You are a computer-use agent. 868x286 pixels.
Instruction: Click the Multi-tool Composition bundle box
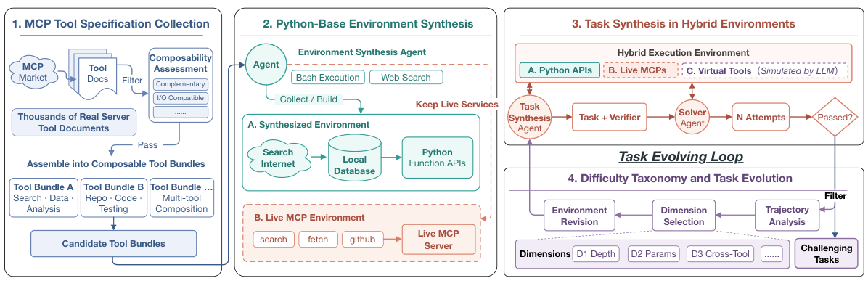tap(181, 198)
